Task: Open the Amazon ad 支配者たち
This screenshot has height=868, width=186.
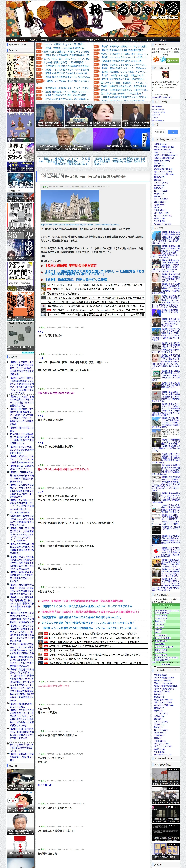Action: pos(20,187)
